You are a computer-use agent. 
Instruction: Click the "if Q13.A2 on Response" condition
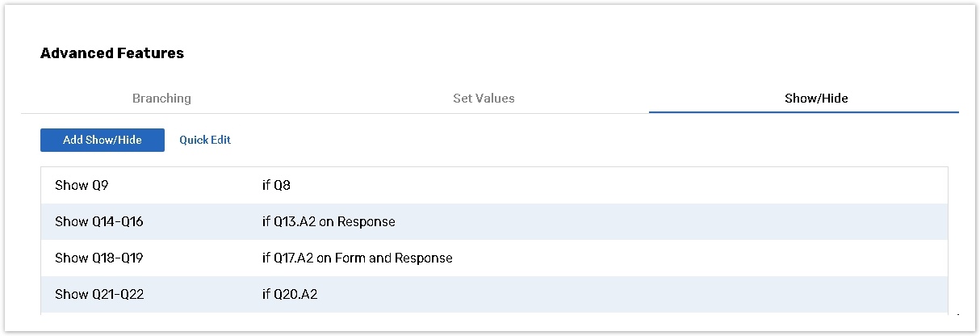[x=329, y=221]
